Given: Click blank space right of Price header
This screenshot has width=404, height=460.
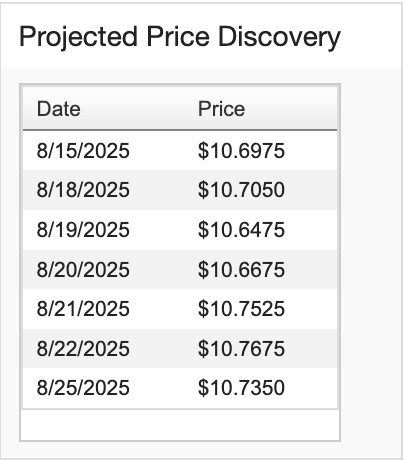Looking at the screenshot, I should click(293, 109).
